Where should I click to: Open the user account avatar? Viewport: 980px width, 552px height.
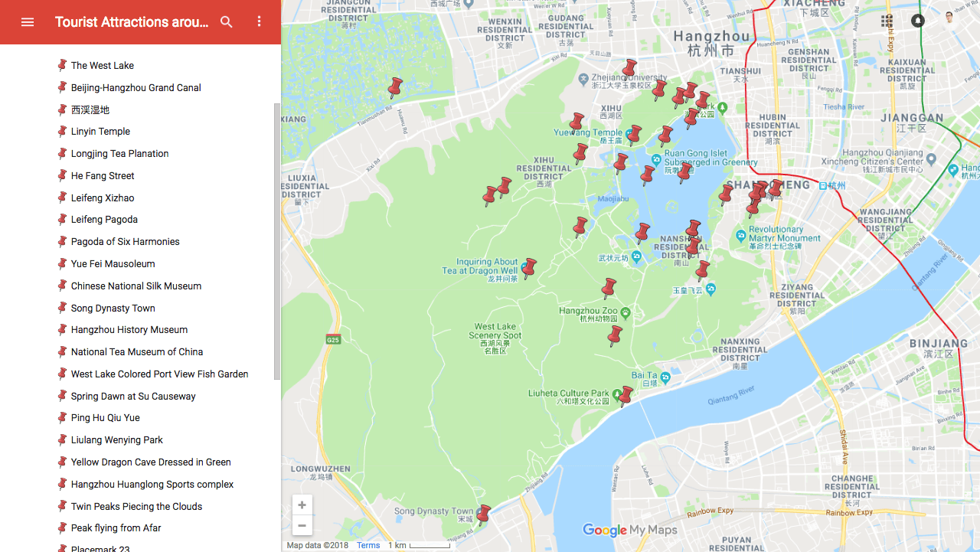950,18
